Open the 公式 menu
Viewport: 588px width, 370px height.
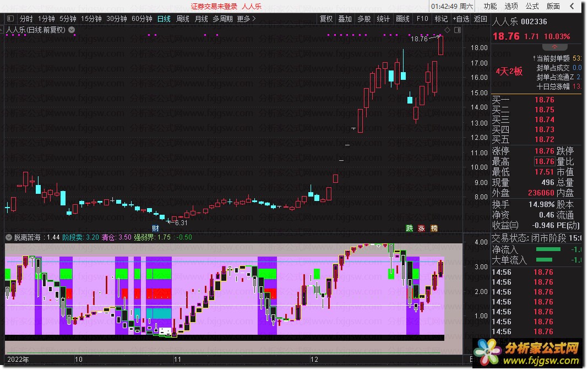pos(532,6)
